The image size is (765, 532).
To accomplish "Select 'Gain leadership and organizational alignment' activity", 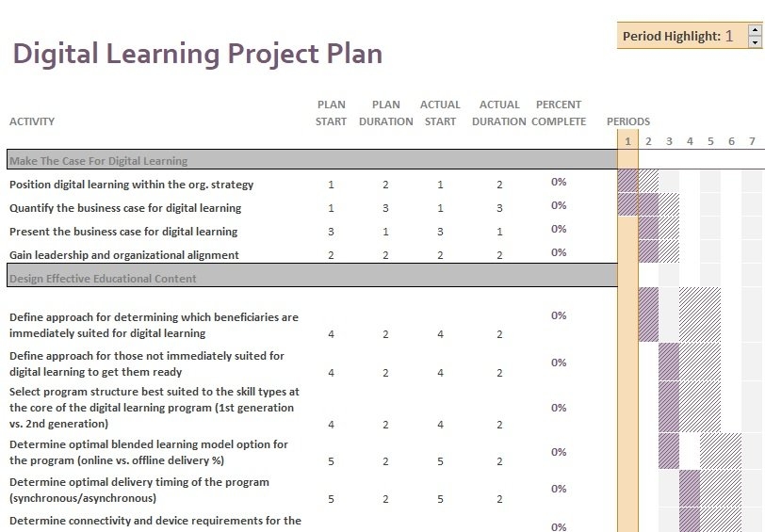I will (x=124, y=255).
